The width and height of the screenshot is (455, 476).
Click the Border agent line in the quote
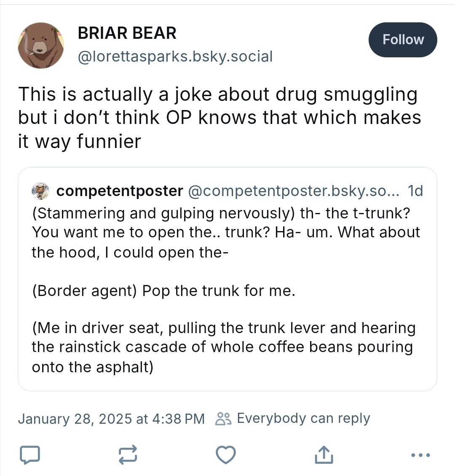point(163,291)
